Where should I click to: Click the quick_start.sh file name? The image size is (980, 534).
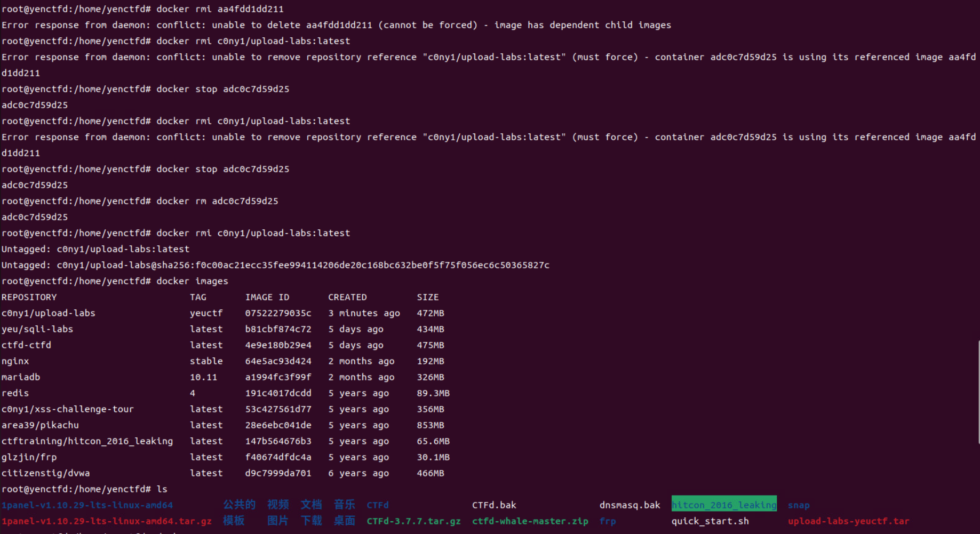point(710,521)
